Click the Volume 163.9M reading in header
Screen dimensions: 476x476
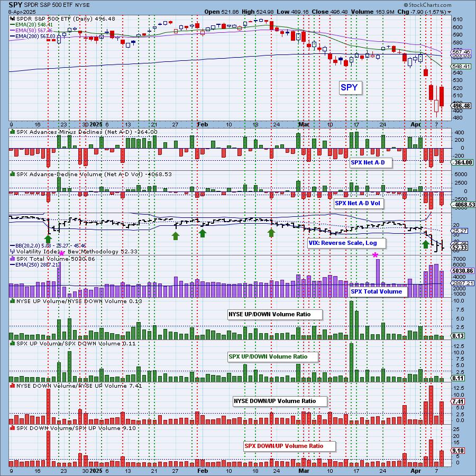[373, 12]
